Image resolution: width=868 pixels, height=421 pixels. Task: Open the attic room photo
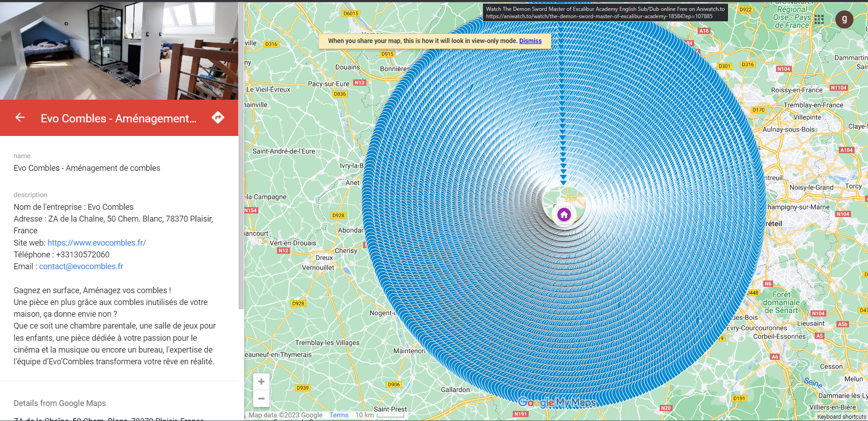(119, 50)
